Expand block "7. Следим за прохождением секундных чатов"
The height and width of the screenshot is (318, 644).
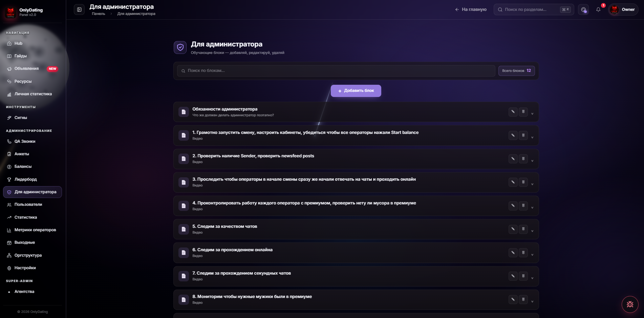[x=532, y=278]
